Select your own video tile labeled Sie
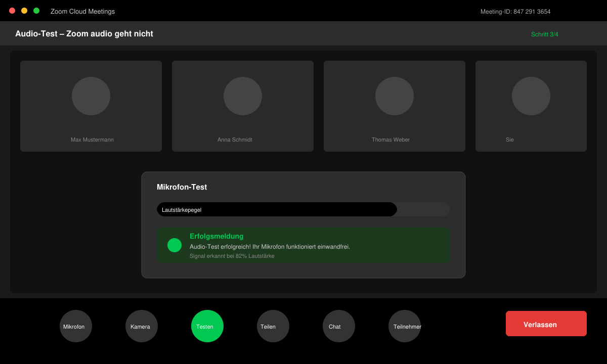The height and width of the screenshot is (364, 607). [531, 106]
